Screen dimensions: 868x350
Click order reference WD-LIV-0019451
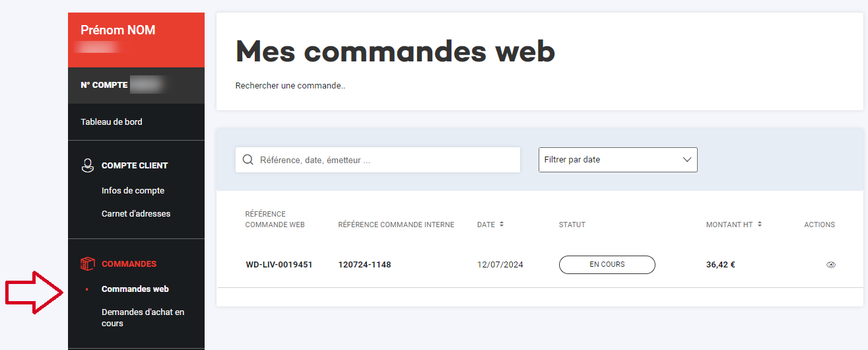click(x=279, y=265)
